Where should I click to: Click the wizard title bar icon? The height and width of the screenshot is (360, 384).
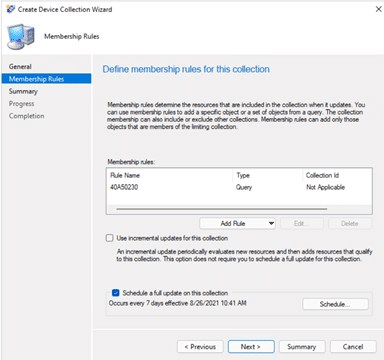[11, 9]
